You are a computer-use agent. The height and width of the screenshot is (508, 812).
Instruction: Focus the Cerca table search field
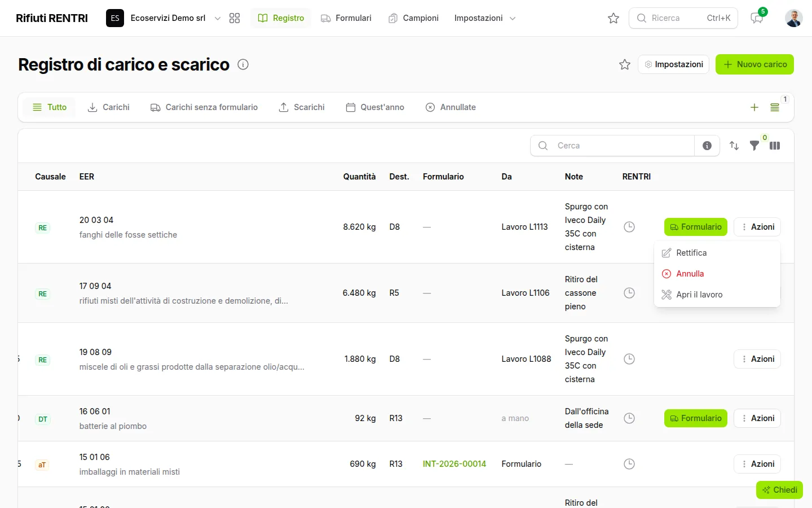pos(612,146)
